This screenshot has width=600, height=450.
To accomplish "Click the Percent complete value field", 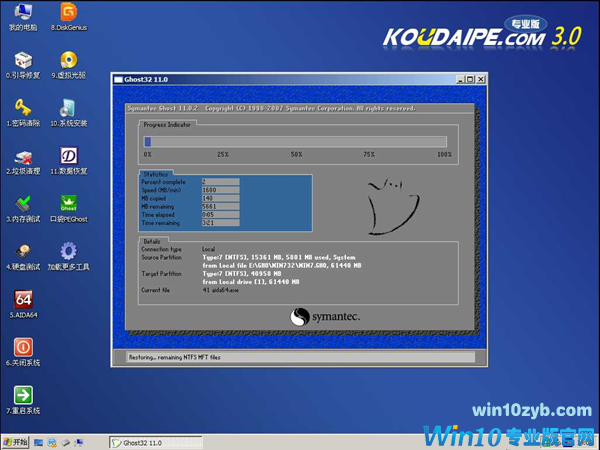I will coord(220,182).
